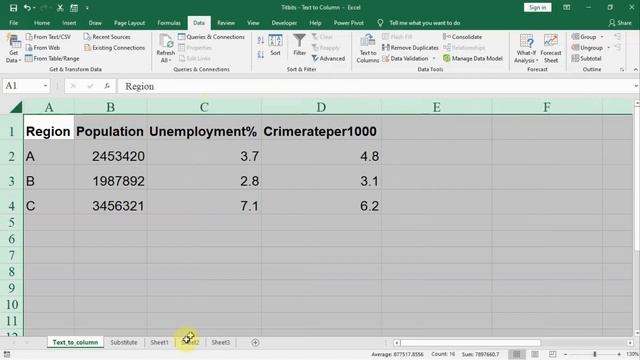The width and height of the screenshot is (640, 360).
Task: Click the insert function fx icon
Action: coord(107,86)
